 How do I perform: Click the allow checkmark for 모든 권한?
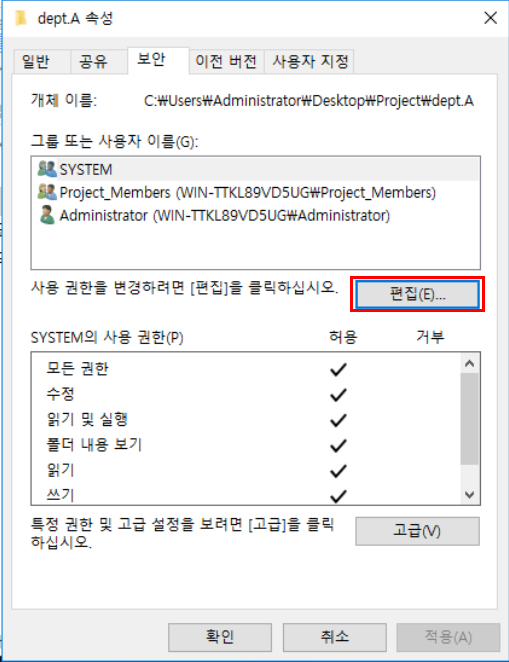pyautogui.click(x=338, y=369)
